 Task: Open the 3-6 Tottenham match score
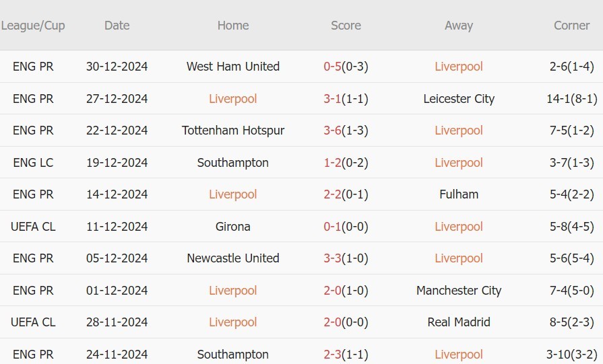coord(333,131)
